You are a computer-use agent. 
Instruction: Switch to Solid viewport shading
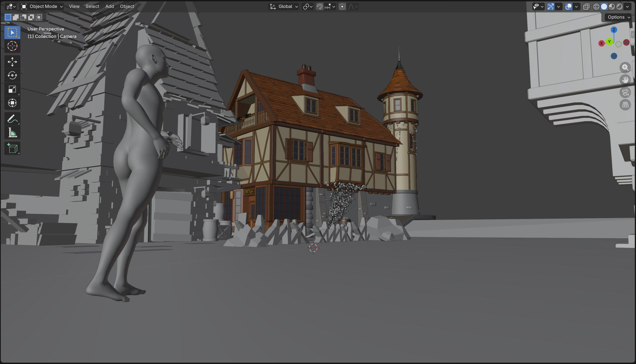pyautogui.click(x=604, y=6)
